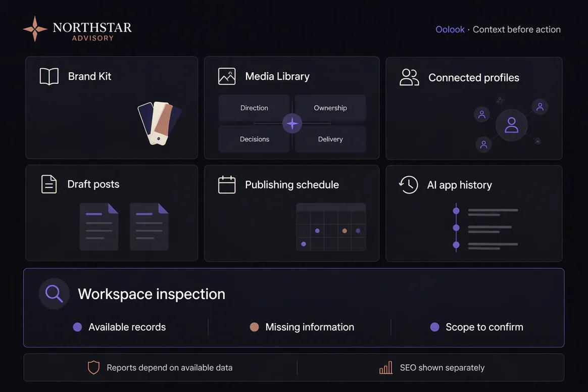The height and width of the screenshot is (392, 588).
Task: Click the Media Library image icon
Action: 227,76
